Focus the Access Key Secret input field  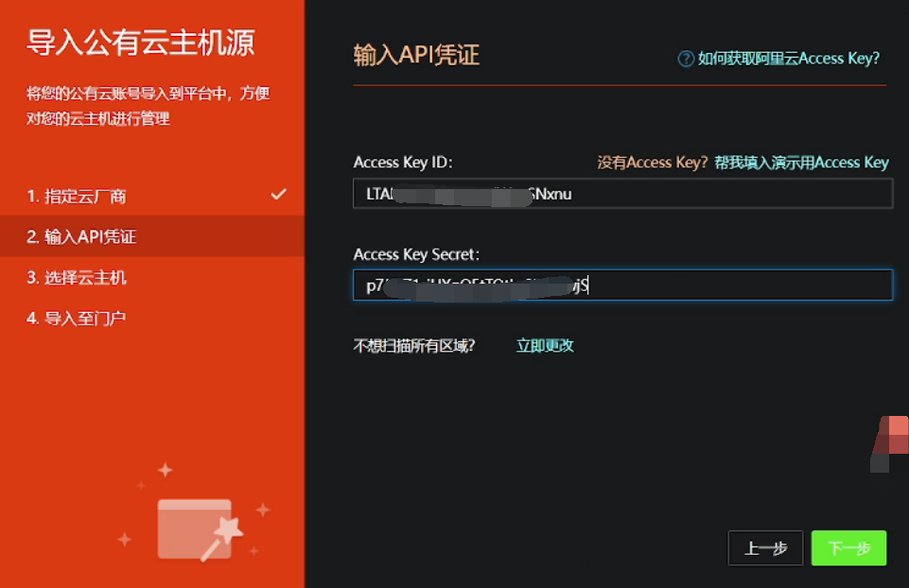coord(622,285)
